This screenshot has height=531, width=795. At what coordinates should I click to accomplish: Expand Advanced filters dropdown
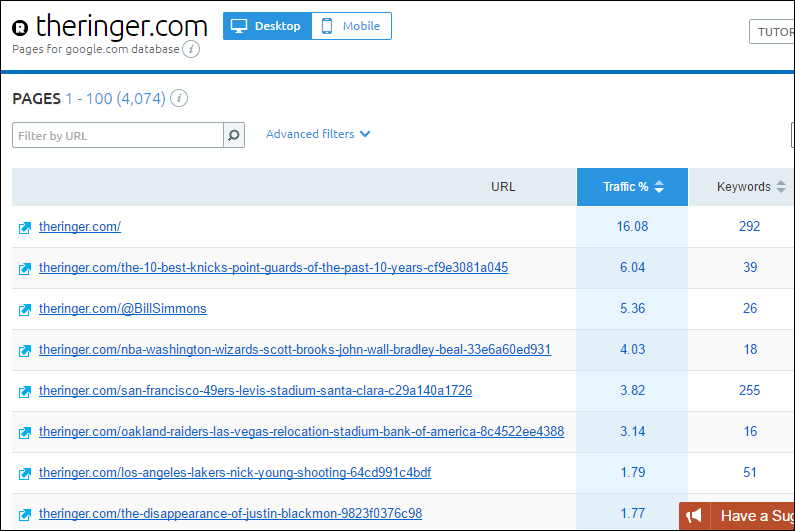(x=318, y=134)
